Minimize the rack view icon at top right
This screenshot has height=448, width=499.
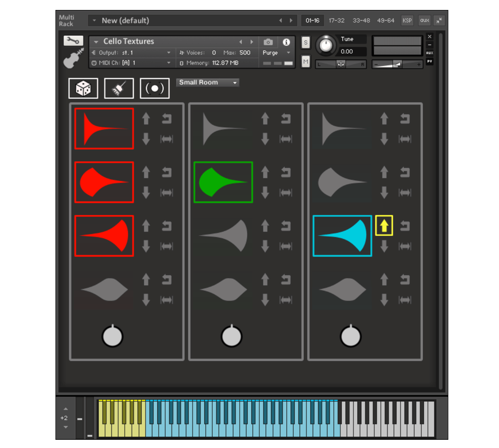click(x=439, y=20)
